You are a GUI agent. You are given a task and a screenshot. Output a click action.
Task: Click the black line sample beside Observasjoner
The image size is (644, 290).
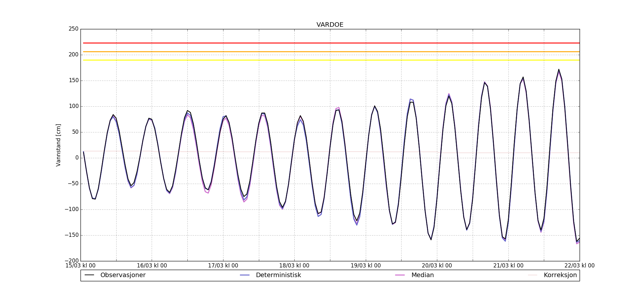(x=89, y=275)
